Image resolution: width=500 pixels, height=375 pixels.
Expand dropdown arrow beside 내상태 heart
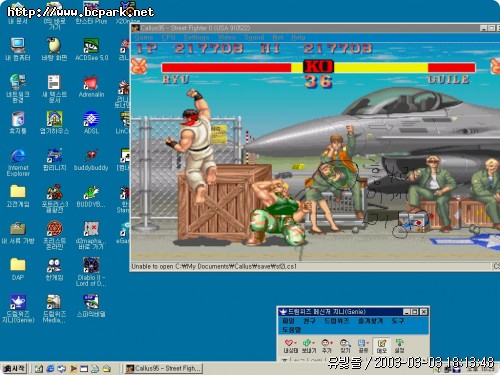tap(295, 343)
